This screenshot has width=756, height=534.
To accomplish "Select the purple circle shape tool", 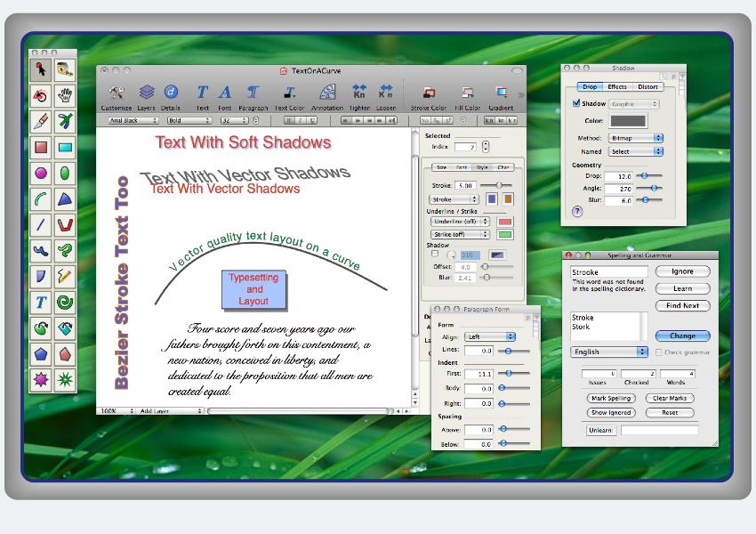I will click(x=41, y=173).
